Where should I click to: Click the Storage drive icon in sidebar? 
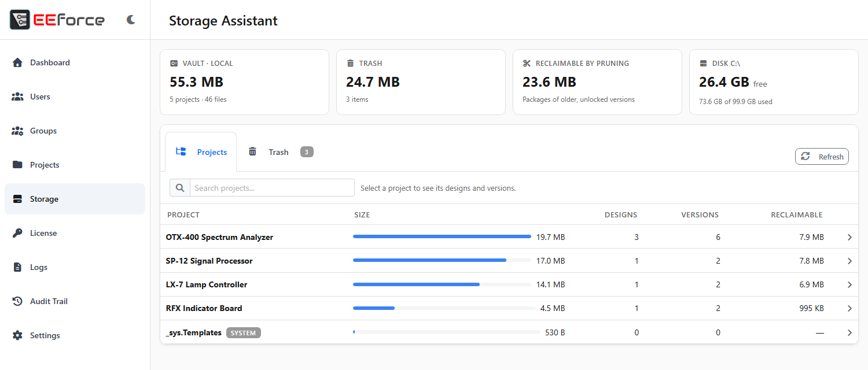coord(17,199)
